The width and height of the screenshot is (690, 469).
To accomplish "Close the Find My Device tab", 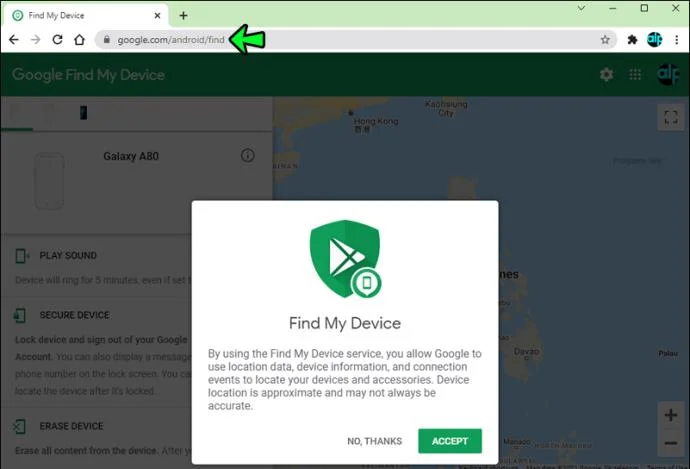I will tap(158, 15).
